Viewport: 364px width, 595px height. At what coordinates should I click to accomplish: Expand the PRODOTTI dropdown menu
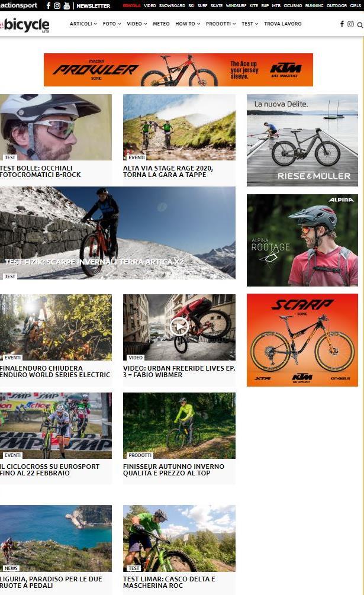pos(221,24)
